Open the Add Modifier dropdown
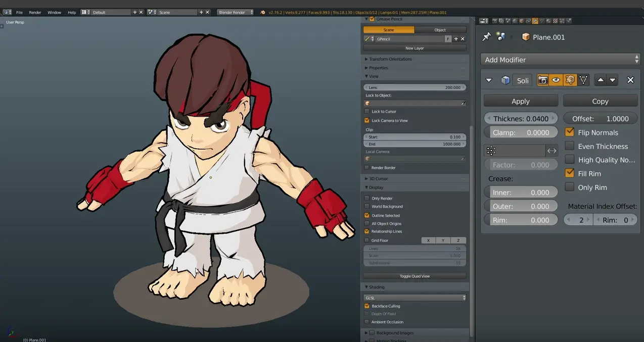This screenshot has height=342, width=644. (560, 60)
